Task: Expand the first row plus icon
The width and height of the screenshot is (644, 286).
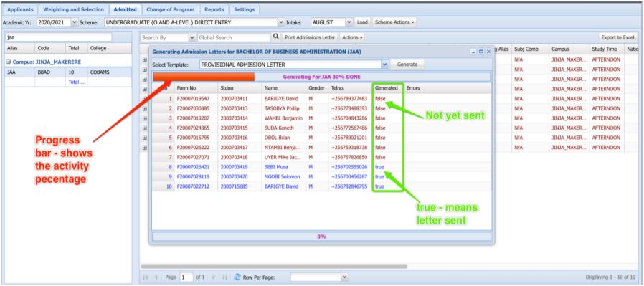Action: coord(145,59)
